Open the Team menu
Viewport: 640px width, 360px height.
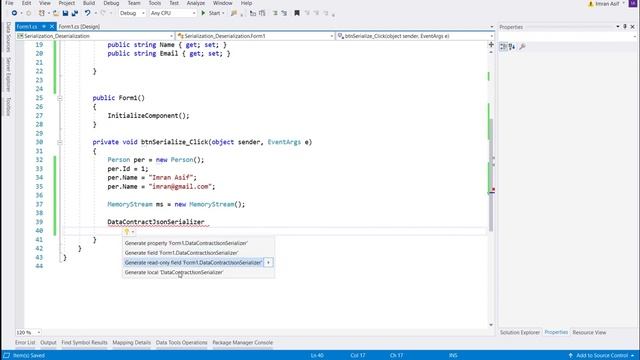tap(134, 3)
